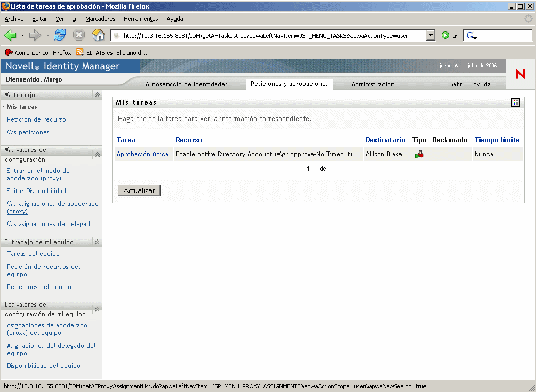Click the Allison Blake recipient cell
Viewport: 536px width, 392px height.
pyautogui.click(x=386, y=154)
